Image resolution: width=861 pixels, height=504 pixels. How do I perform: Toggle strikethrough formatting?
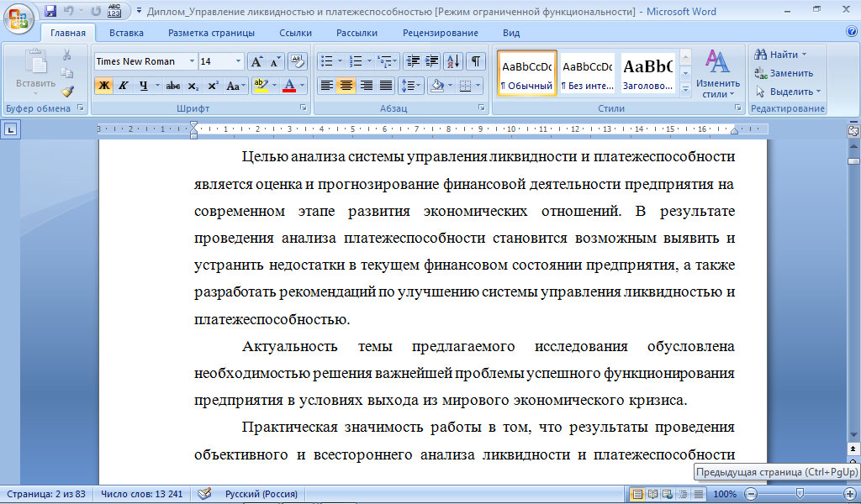173,86
